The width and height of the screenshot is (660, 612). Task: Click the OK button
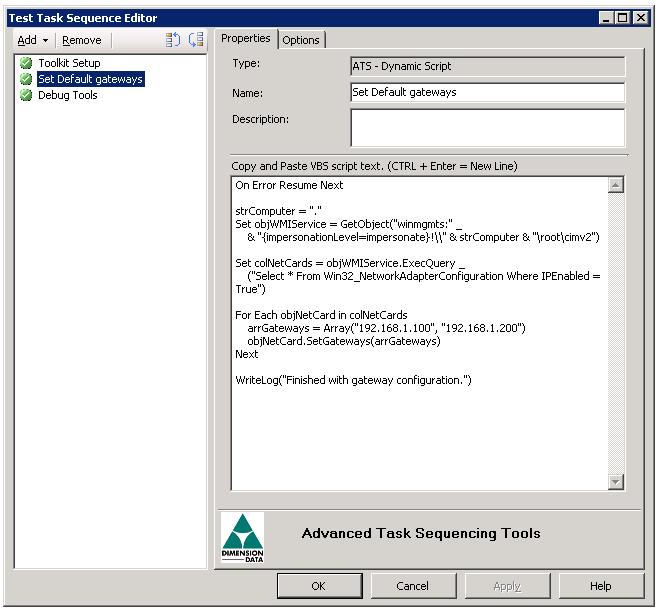pyautogui.click(x=319, y=586)
